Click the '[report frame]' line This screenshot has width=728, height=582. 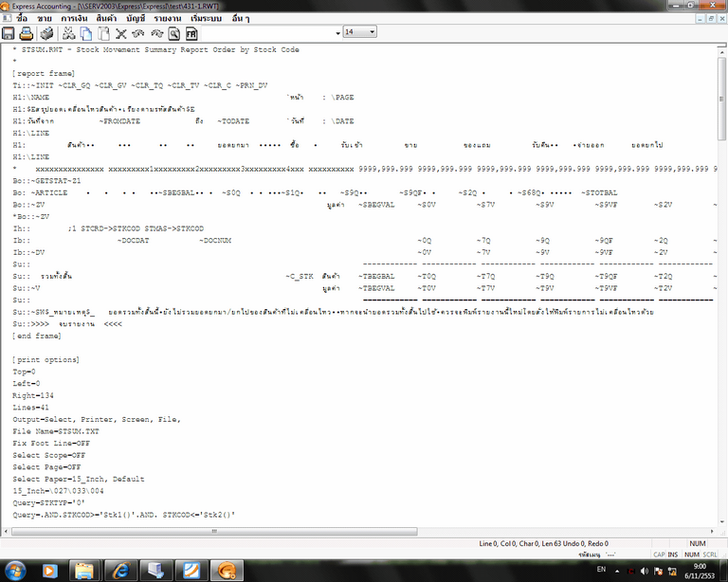coord(44,73)
